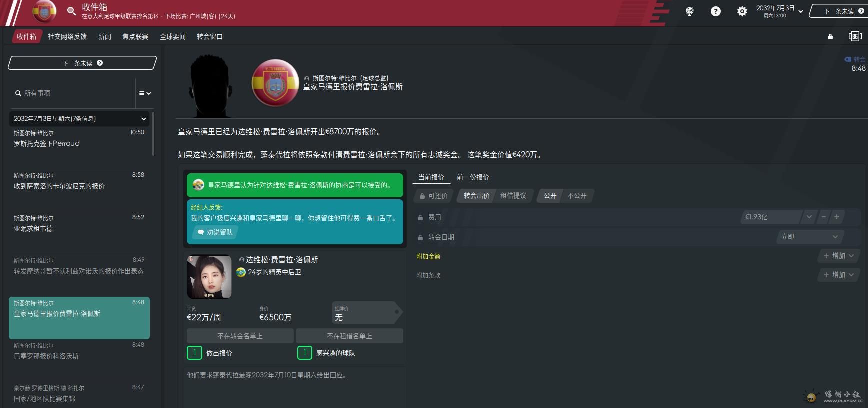
Task: Click the plus stepper beside fee
Action: point(837,217)
